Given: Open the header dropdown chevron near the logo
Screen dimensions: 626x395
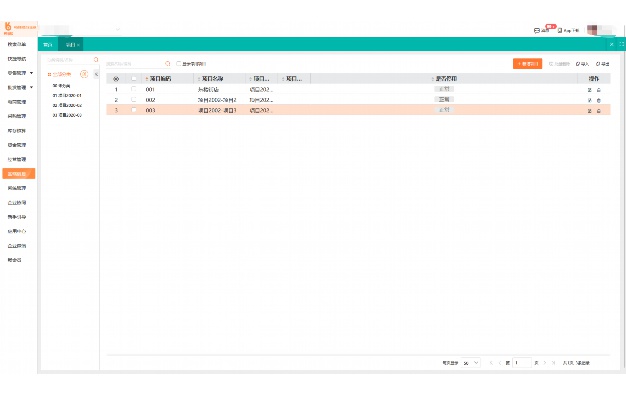Looking at the screenshot, I should pos(118,30).
